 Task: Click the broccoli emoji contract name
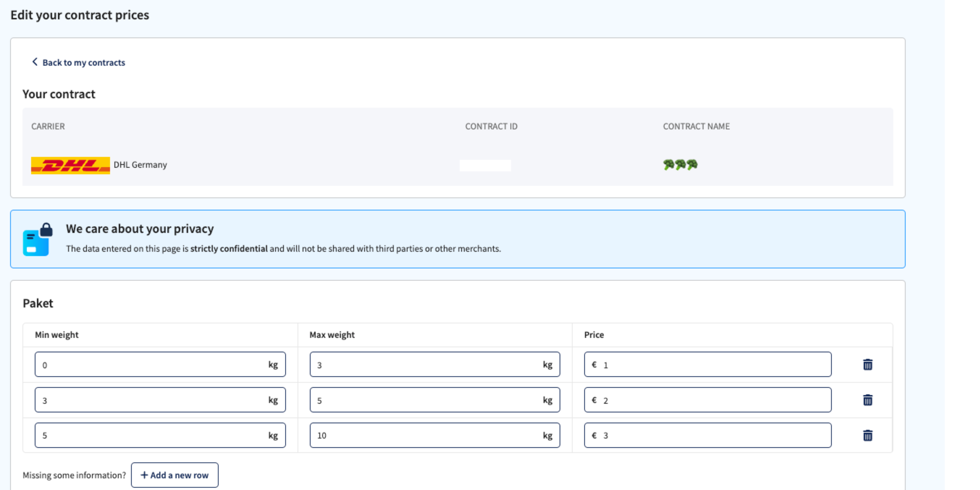tap(680, 165)
